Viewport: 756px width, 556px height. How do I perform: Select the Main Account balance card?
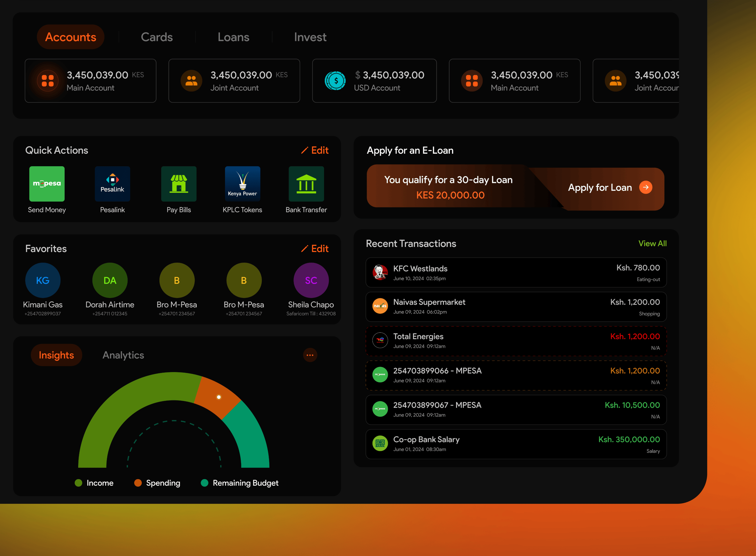click(x=90, y=81)
